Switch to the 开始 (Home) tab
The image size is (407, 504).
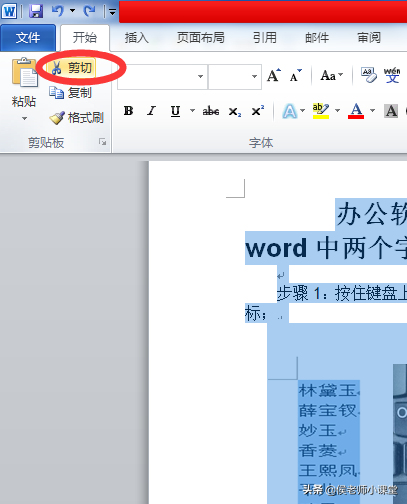coord(85,37)
